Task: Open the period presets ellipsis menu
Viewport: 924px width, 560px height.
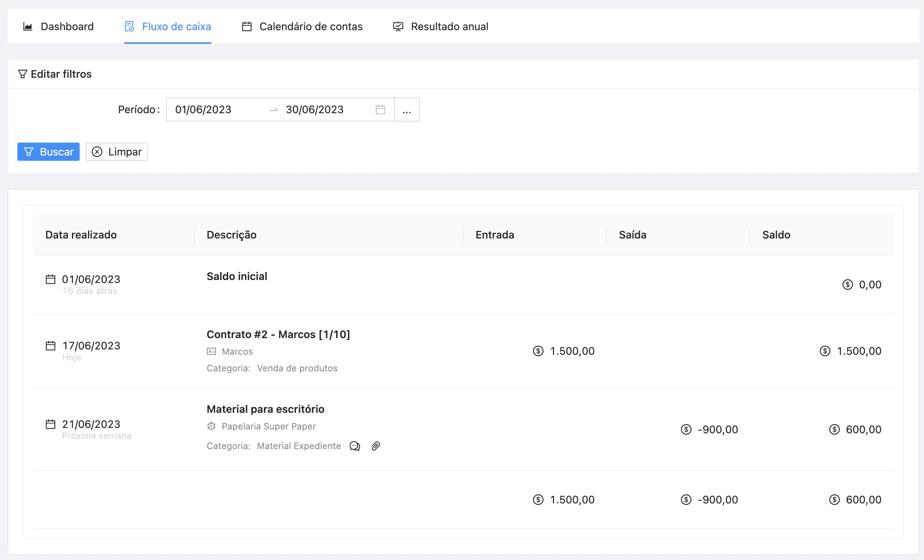Action: coord(407,110)
